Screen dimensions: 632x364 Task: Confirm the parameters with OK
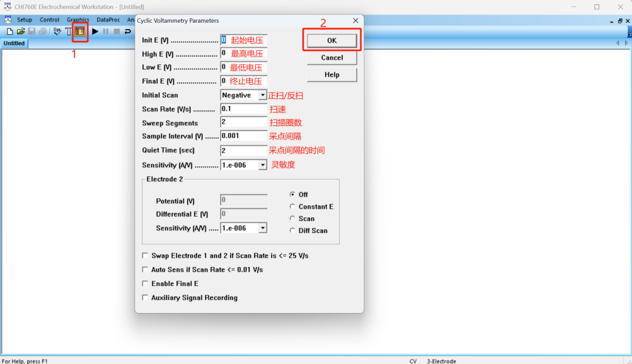click(x=331, y=41)
